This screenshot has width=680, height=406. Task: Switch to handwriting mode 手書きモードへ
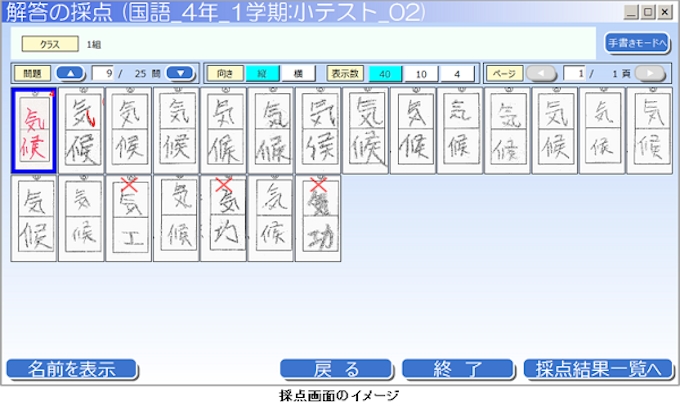pos(636,43)
